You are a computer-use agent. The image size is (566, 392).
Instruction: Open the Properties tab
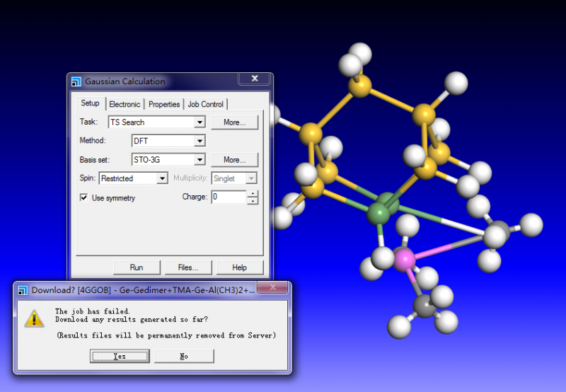164,104
